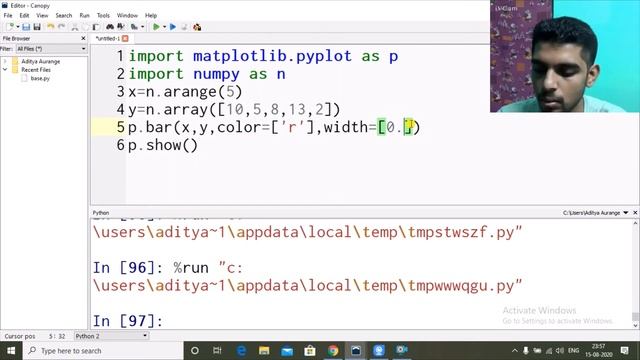This screenshot has height=360, width=640.
Task: Open the notification center icon
Action: click(624, 351)
